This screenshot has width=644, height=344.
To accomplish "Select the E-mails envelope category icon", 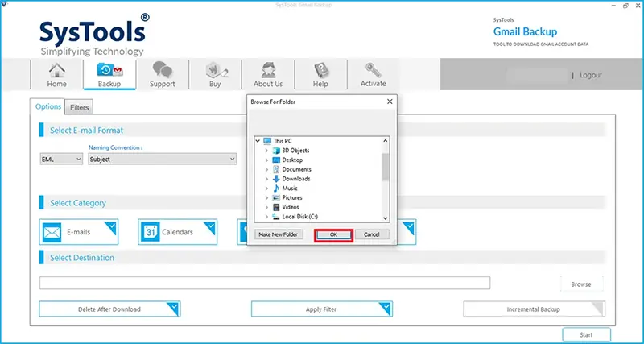I will 52,232.
